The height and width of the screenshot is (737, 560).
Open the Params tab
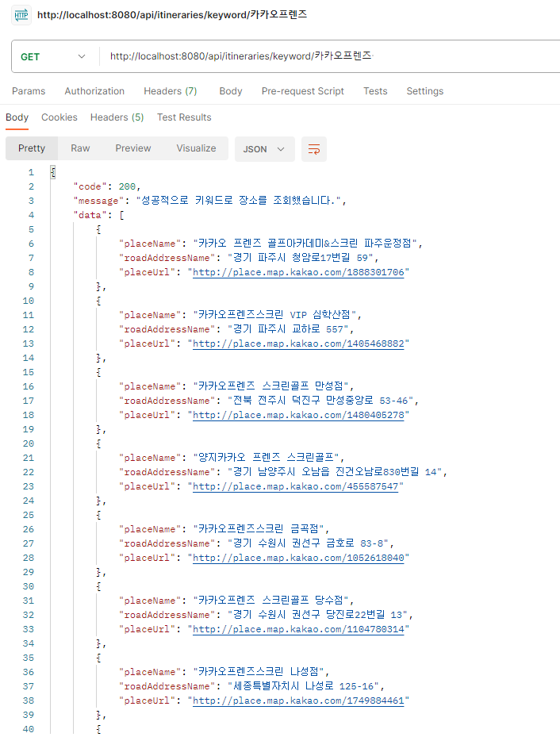pos(29,91)
